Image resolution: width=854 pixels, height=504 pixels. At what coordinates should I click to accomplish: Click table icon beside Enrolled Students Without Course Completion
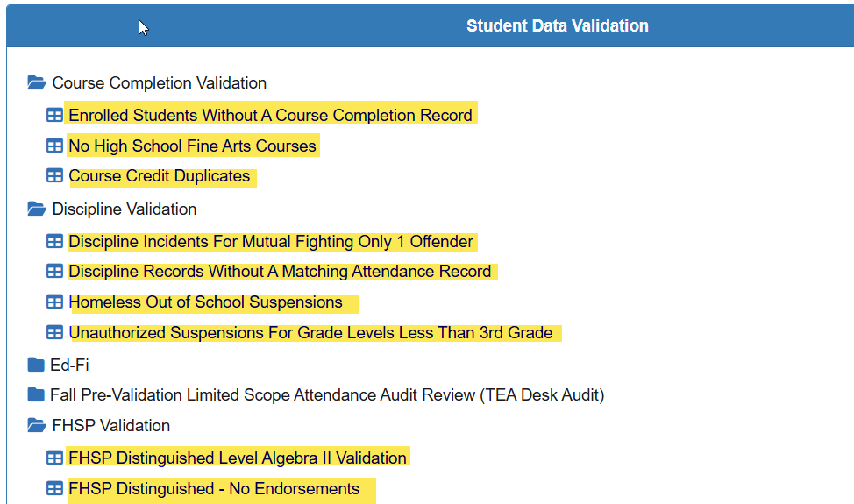(x=54, y=115)
